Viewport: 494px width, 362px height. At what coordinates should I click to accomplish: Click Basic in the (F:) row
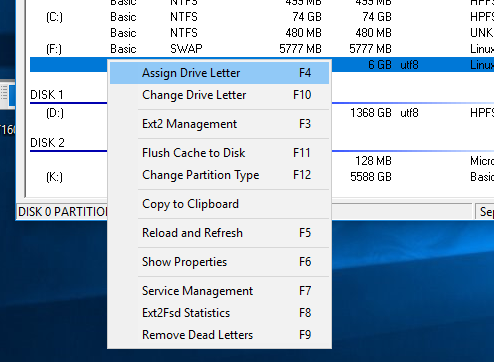point(123,49)
